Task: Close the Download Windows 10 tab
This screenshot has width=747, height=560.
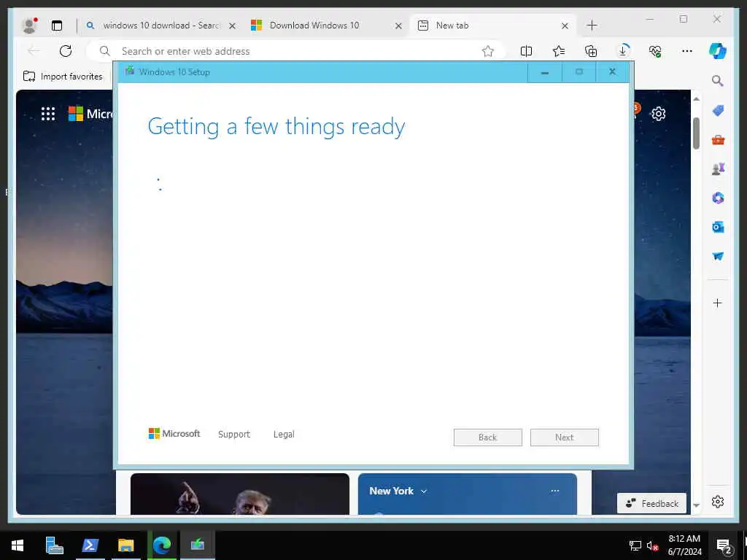Action: tap(399, 26)
